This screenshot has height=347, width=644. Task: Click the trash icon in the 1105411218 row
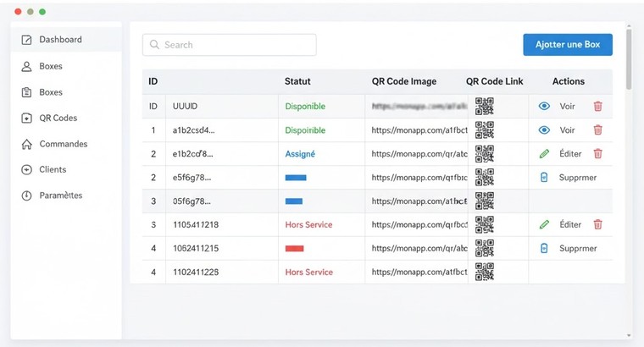click(x=597, y=225)
